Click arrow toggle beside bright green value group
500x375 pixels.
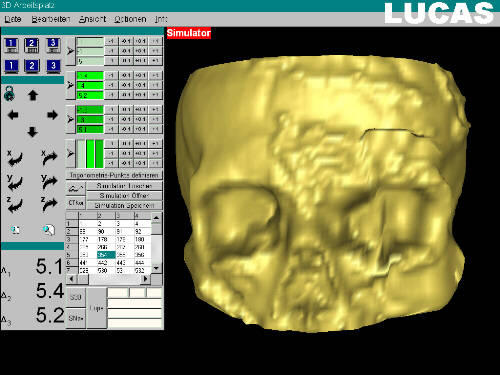(x=70, y=85)
